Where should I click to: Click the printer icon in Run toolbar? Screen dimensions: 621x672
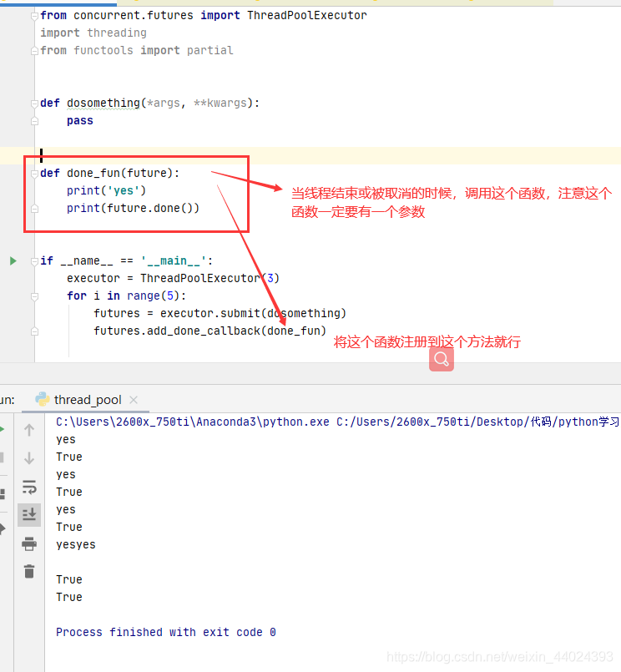coord(29,543)
